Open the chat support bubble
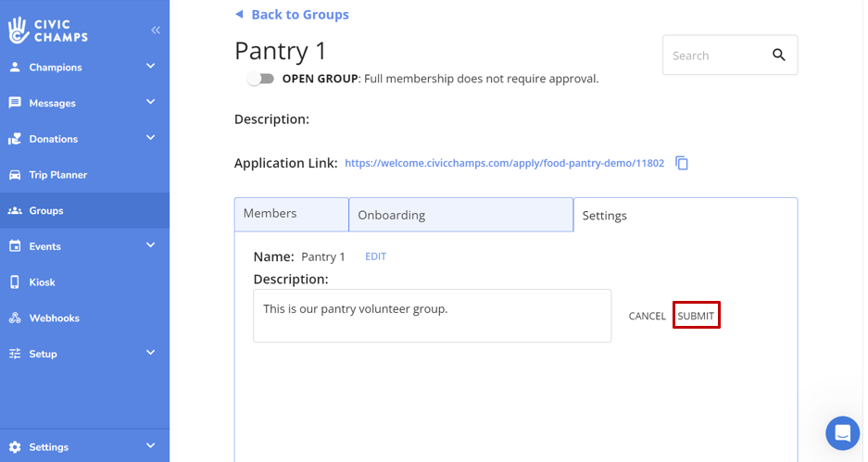The height and width of the screenshot is (462, 868). click(842, 432)
